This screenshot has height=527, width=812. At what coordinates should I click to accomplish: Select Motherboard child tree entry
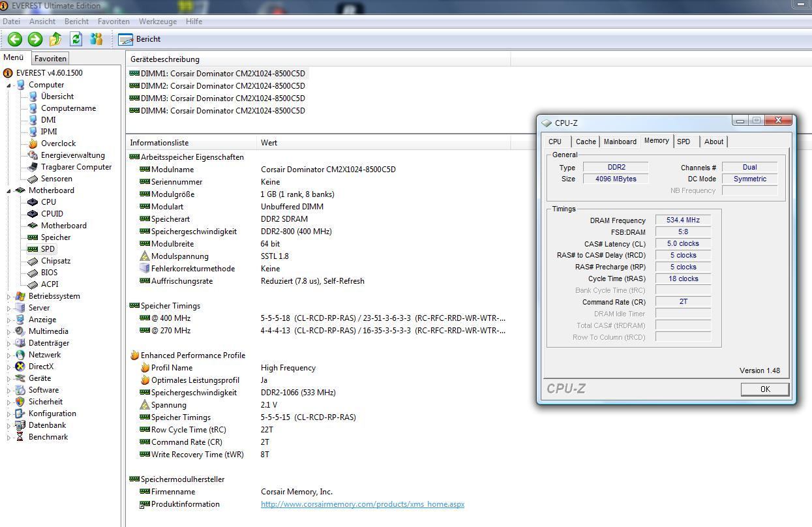[x=64, y=226]
